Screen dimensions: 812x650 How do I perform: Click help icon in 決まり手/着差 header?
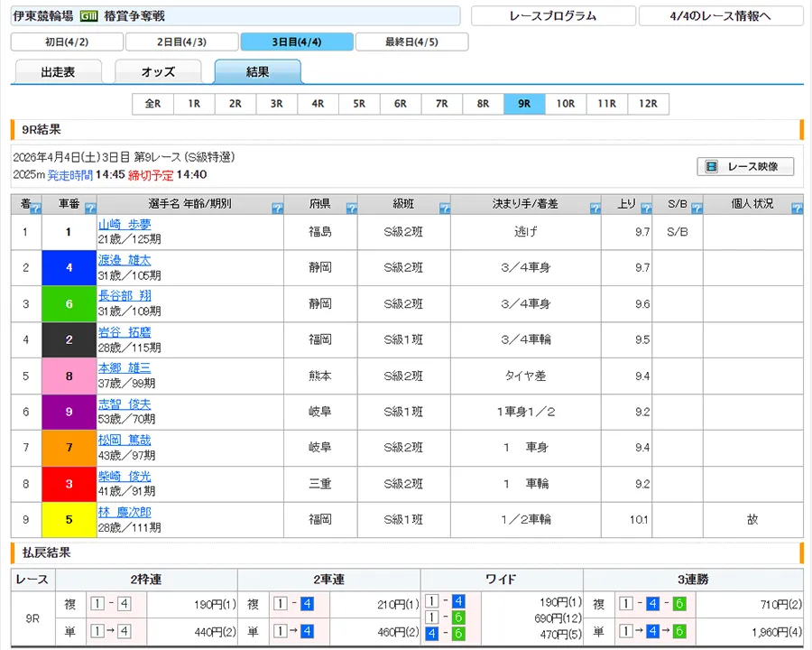click(x=595, y=209)
